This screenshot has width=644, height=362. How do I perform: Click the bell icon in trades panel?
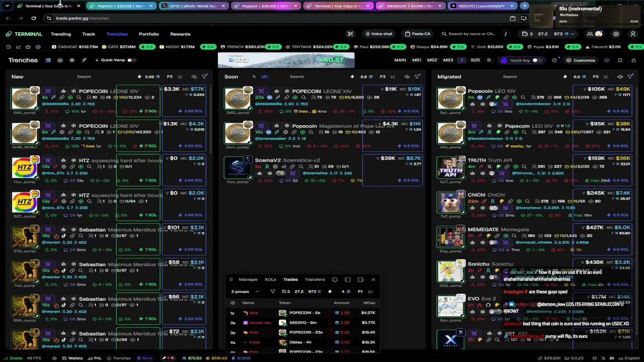[x=335, y=280]
